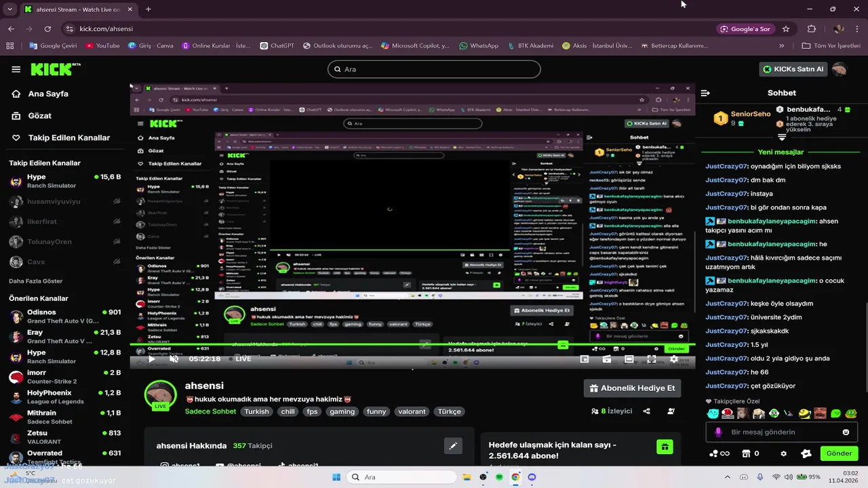Click the KICK logo
The image size is (868, 488).
click(x=56, y=69)
